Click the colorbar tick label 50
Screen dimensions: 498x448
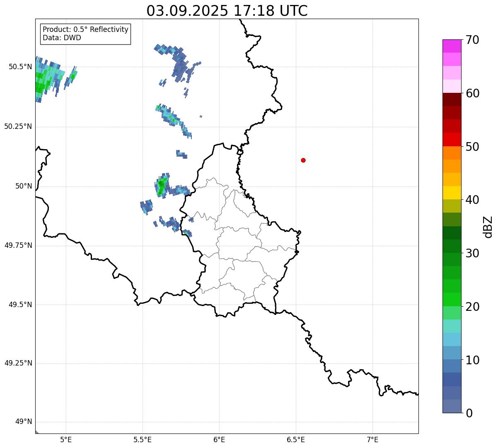point(472,147)
